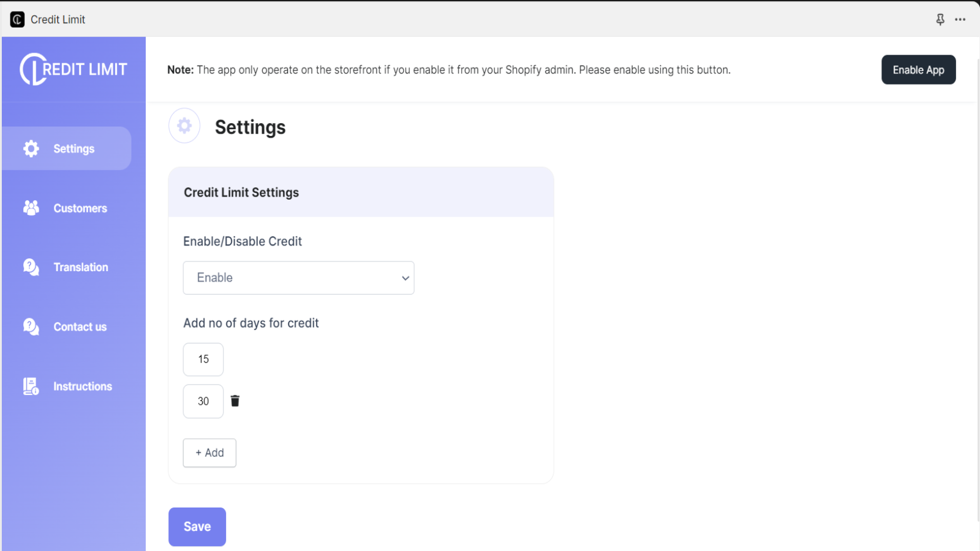Navigate to the Instructions menu entry
Screen dimensions: 980x551
(82, 386)
